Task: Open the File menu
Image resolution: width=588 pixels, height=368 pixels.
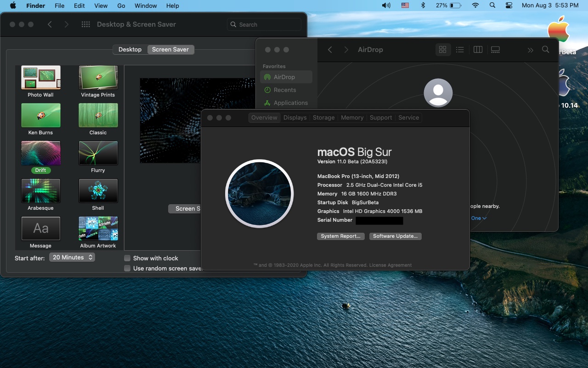Action: pos(60,6)
